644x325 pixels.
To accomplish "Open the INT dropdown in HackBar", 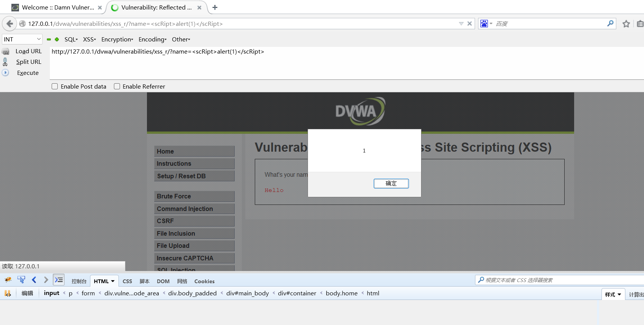I will click(22, 39).
